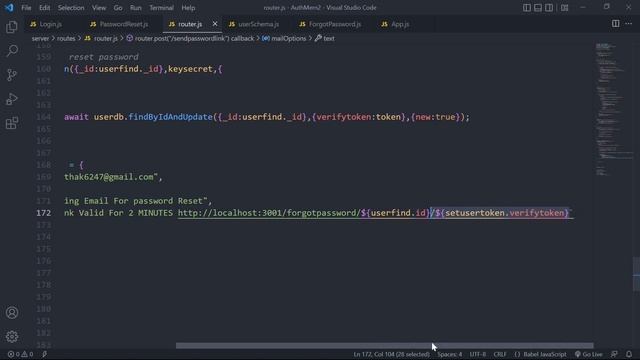Click line number 172 in gutter
This screenshot has width=640, height=360.
[44, 213]
